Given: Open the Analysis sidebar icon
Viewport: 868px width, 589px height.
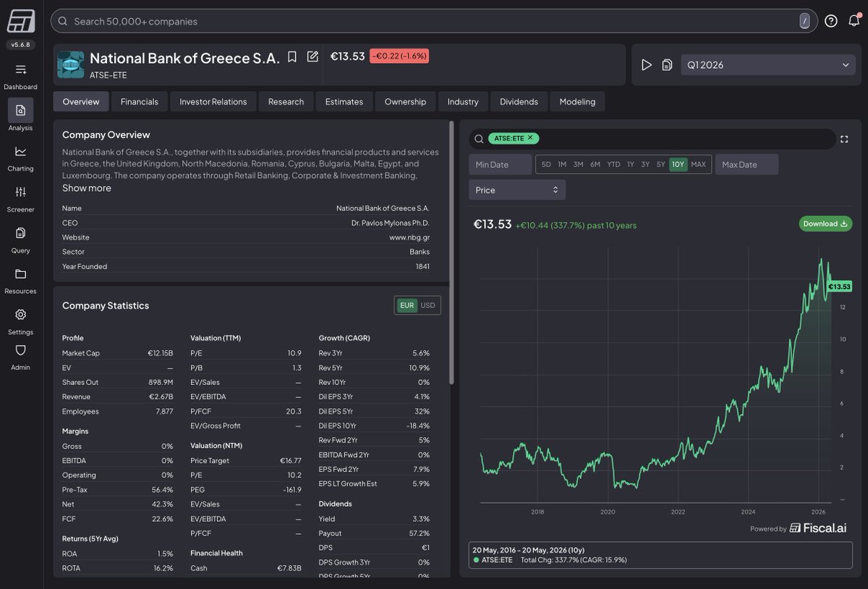Looking at the screenshot, I should pyautogui.click(x=20, y=110).
